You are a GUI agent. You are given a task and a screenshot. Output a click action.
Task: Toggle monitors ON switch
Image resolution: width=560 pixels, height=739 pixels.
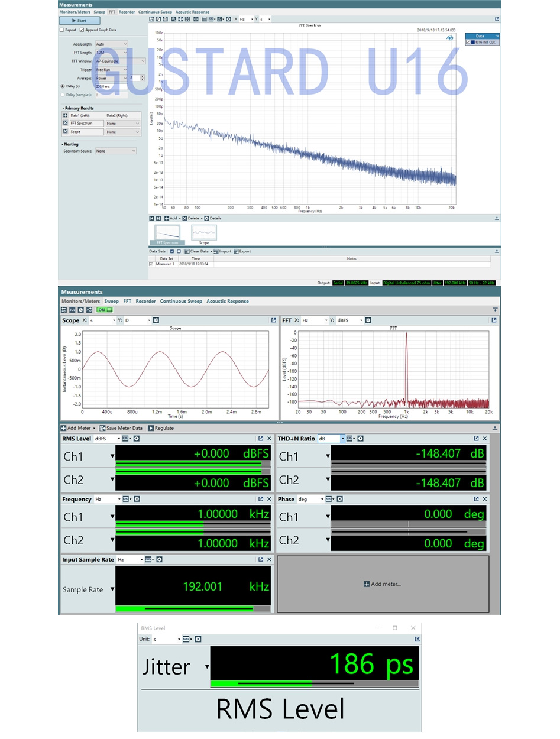point(105,310)
